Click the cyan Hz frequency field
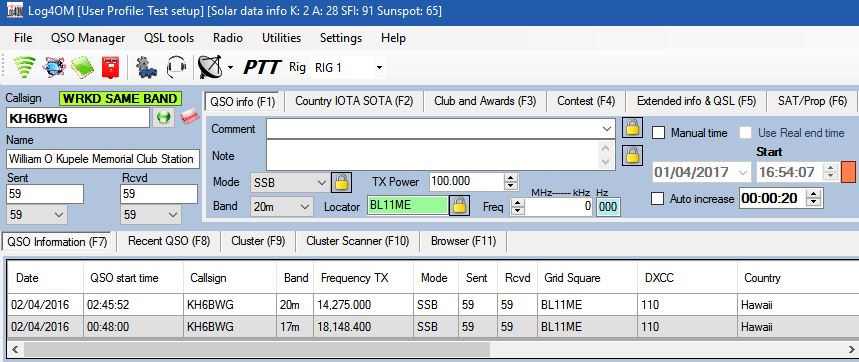The height and width of the screenshot is (362, 859). coord(609,207)
